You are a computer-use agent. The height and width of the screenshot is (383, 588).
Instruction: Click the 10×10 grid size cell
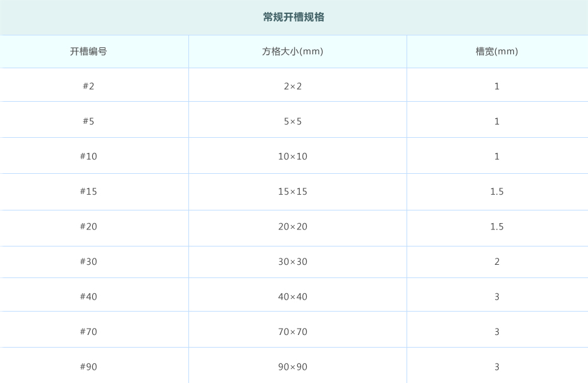coord(293,156)
